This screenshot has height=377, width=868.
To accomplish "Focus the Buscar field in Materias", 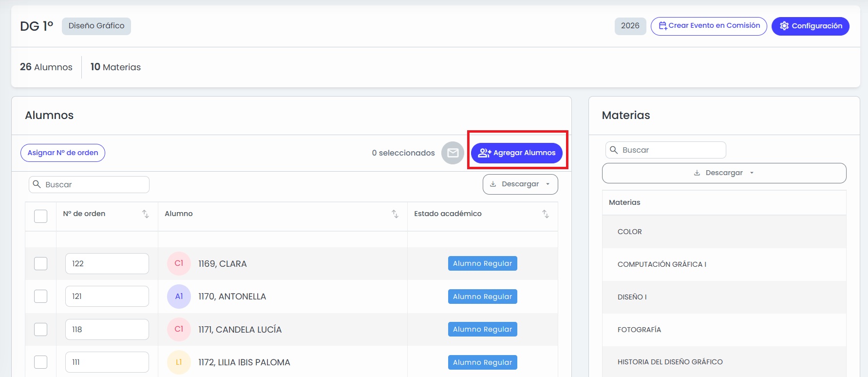I will tap(666, 150).
